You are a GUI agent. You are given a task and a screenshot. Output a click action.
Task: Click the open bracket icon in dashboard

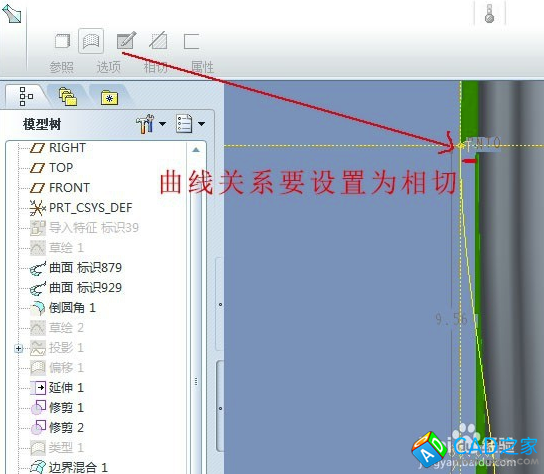[x=191, y=41]
